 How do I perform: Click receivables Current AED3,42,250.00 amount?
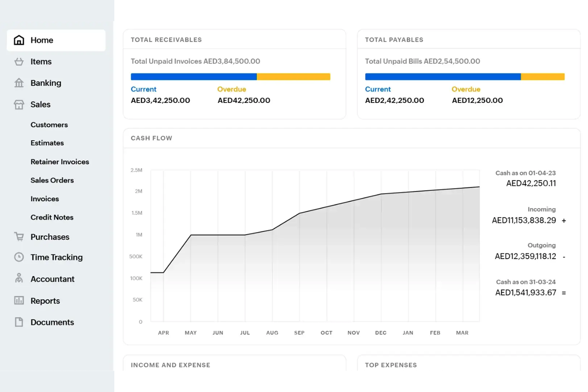[x=160, y=100]
